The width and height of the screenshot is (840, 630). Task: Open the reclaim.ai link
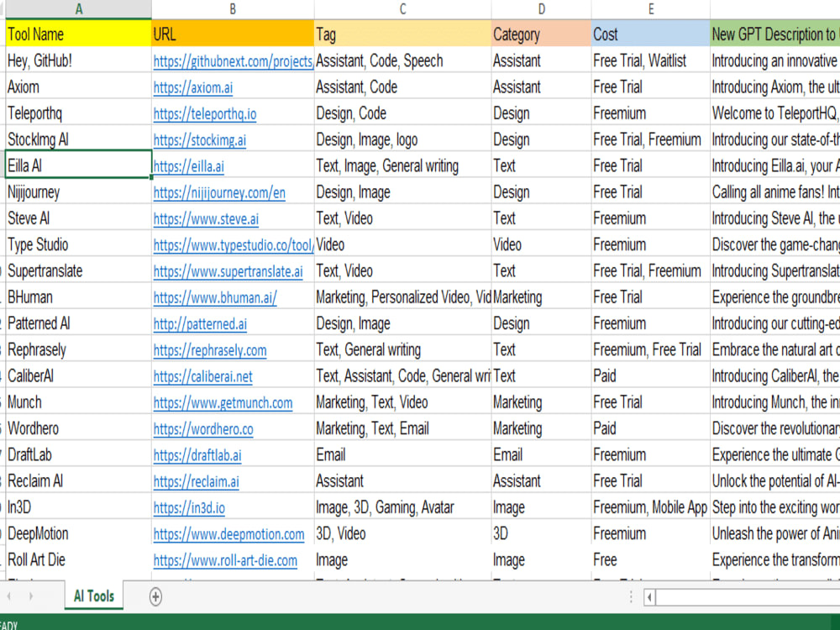click(x=196, y=481)
